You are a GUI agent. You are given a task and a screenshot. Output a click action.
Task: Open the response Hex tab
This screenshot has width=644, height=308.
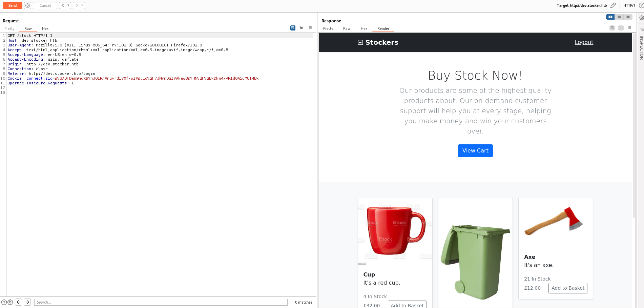tap(364, 28)
